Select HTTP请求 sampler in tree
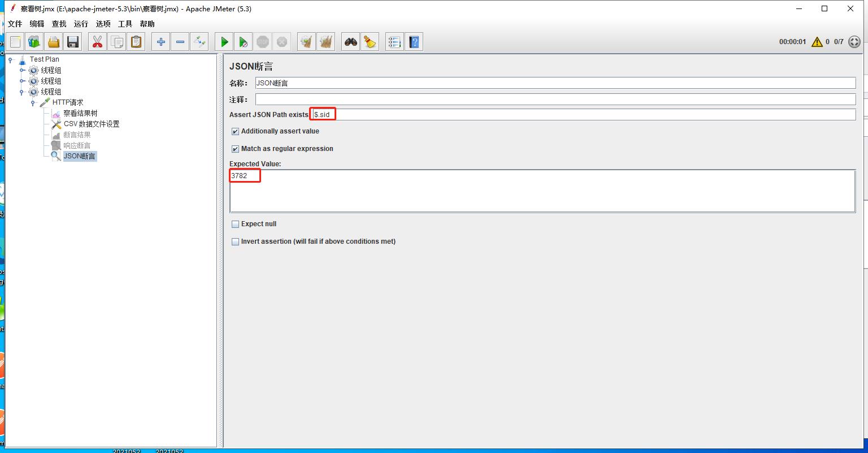 (x=68, y=102)
